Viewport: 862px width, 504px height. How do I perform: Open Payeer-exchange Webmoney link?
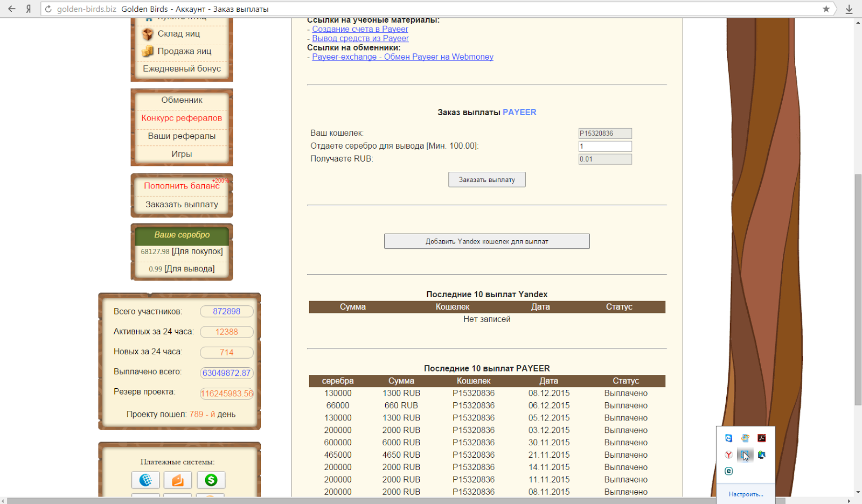pos(402,57)
